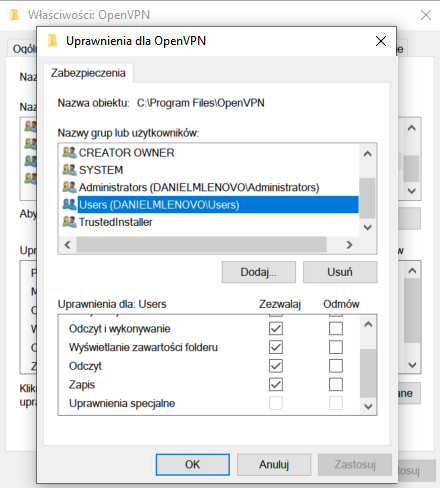Click the group list vertical scrollbar thumb
The height and width of the screenshot is (488, 440).
pos(368,198)
